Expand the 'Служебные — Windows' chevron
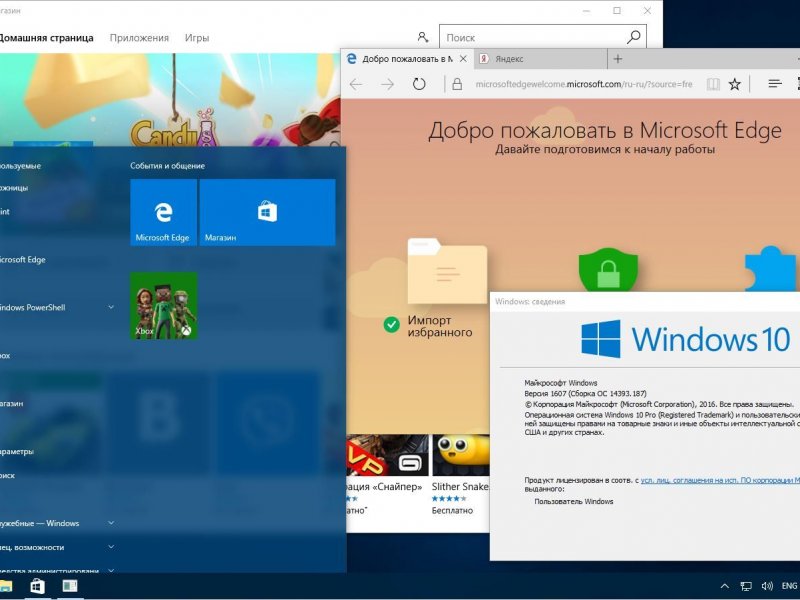Image resolution: width=800 pixels, height=600 pixels. 111,523
